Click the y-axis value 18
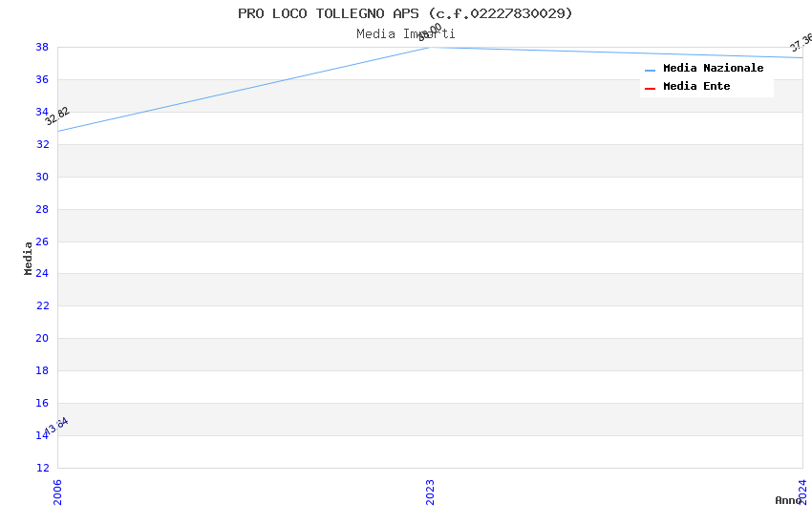 pyautogui.click(x=42, y=370)
